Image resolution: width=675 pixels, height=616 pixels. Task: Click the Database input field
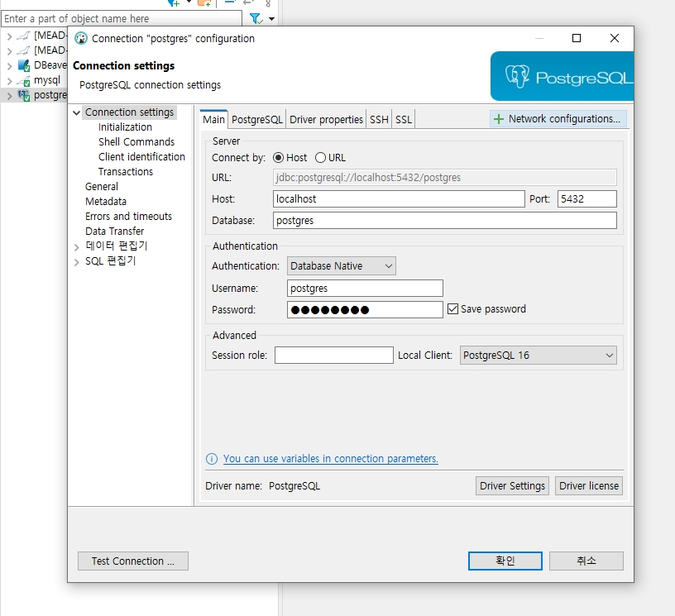[x=445, y=220]
